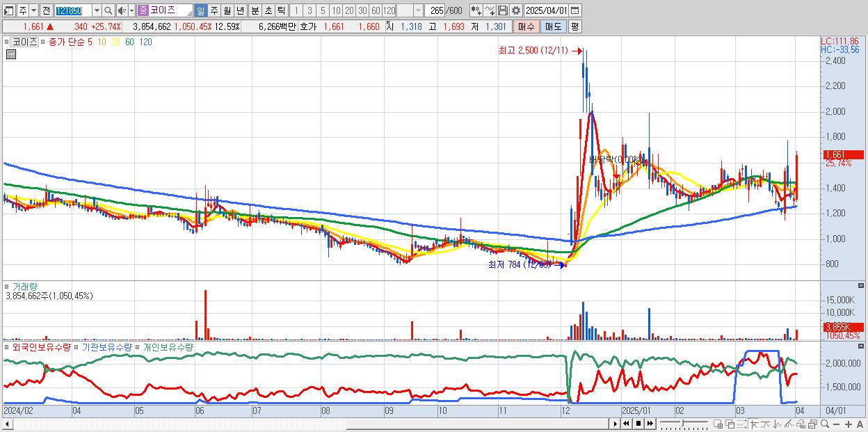The width and height of the screenshot is (868, 432).
Task: Choose the 10 interval button
Action: pos(336,10)
